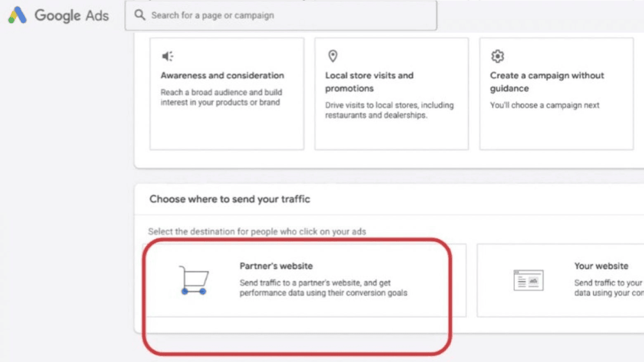Image resolution: width=644 pixels, height=362 pixels.
Task: Choose the Your website title
Action: click(601, 266)
